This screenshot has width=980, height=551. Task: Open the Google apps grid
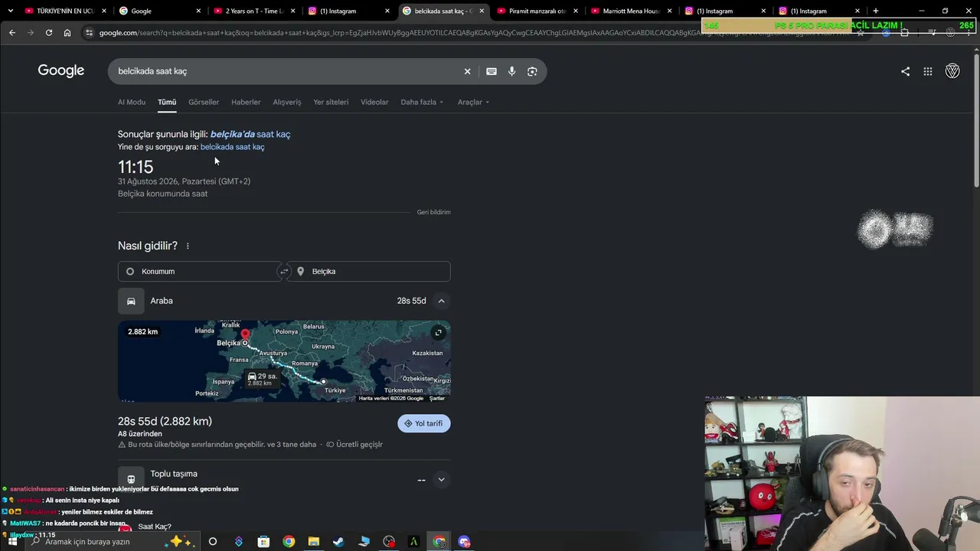pos(927,71)
